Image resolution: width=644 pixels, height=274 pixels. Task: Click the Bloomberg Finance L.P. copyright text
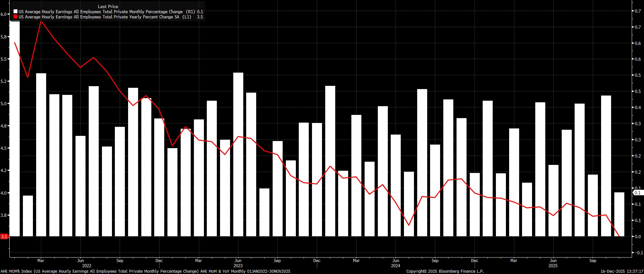[445, 271]
